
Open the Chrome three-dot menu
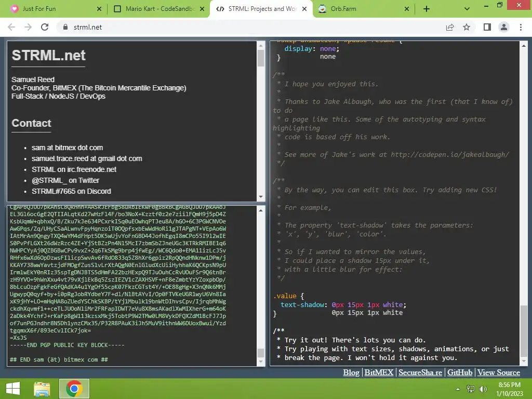pyautogui.click(x=521, y=27)
